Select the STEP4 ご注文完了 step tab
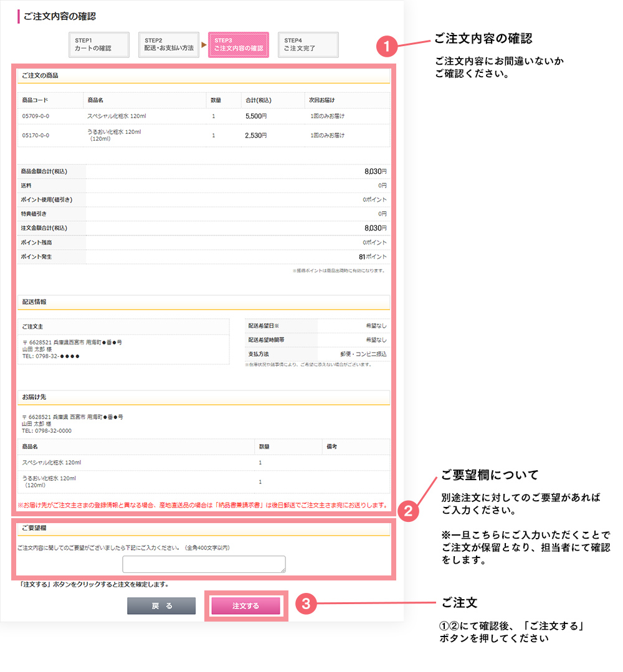623x672 pixels. 308,45
